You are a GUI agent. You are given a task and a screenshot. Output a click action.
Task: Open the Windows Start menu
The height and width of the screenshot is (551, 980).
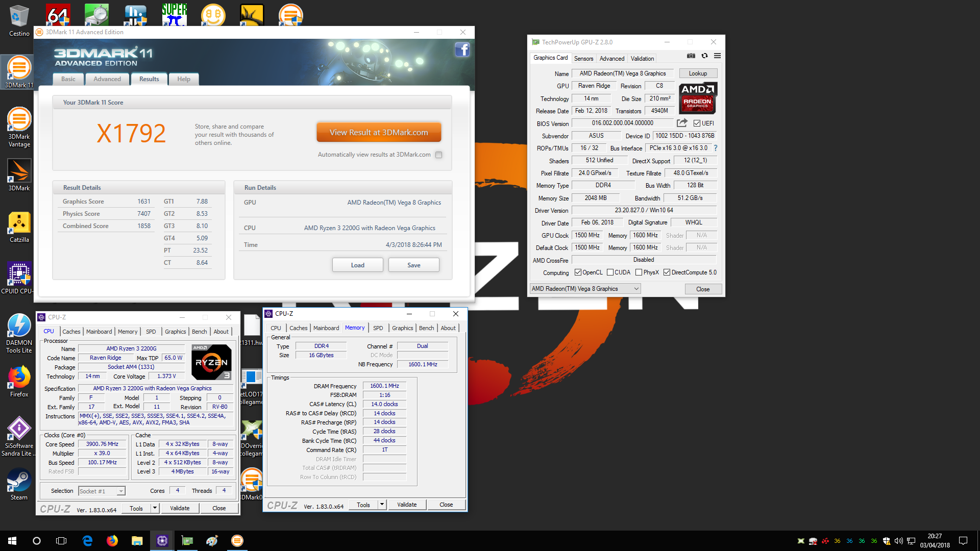click(12, 541)
